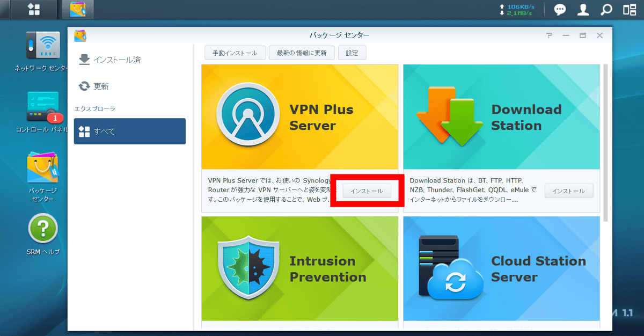The height and width of the screenshot is (336, 644).
Task: Open Cloud Station Server title text
Action: click(x=539, y=269)
